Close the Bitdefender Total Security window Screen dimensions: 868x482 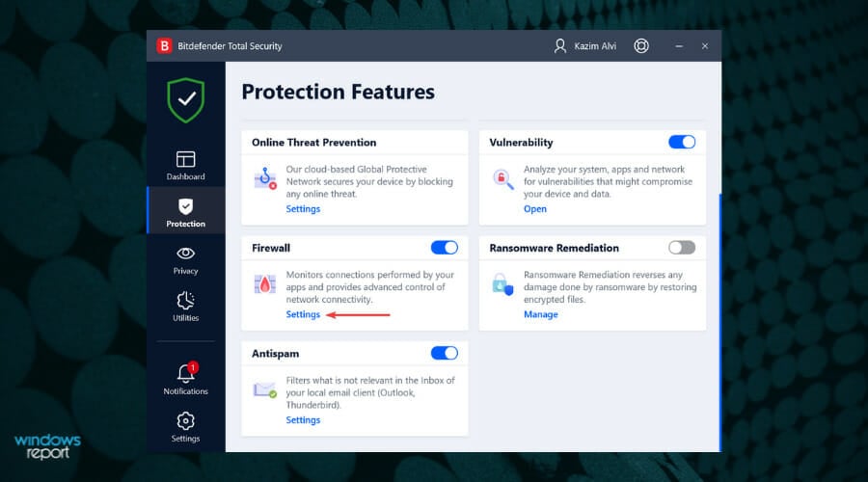(705, 46)
